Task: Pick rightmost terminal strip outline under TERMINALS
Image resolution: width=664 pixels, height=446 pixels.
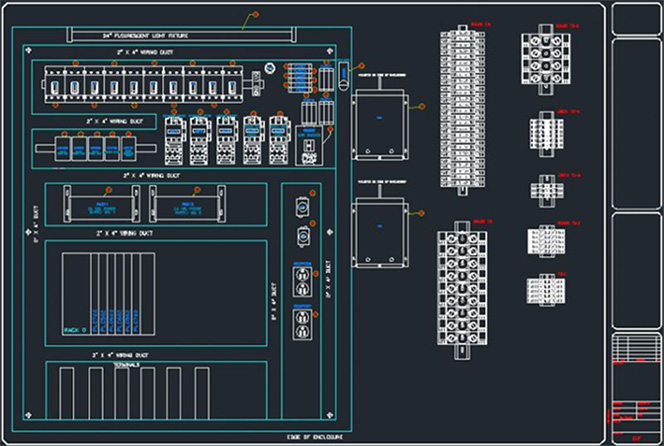Action: tap(202, 393)
